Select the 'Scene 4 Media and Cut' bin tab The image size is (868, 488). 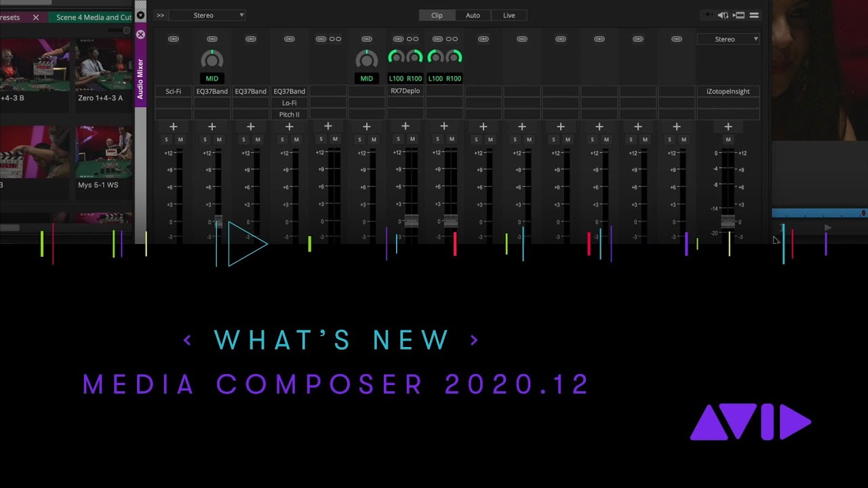point(92,17)
